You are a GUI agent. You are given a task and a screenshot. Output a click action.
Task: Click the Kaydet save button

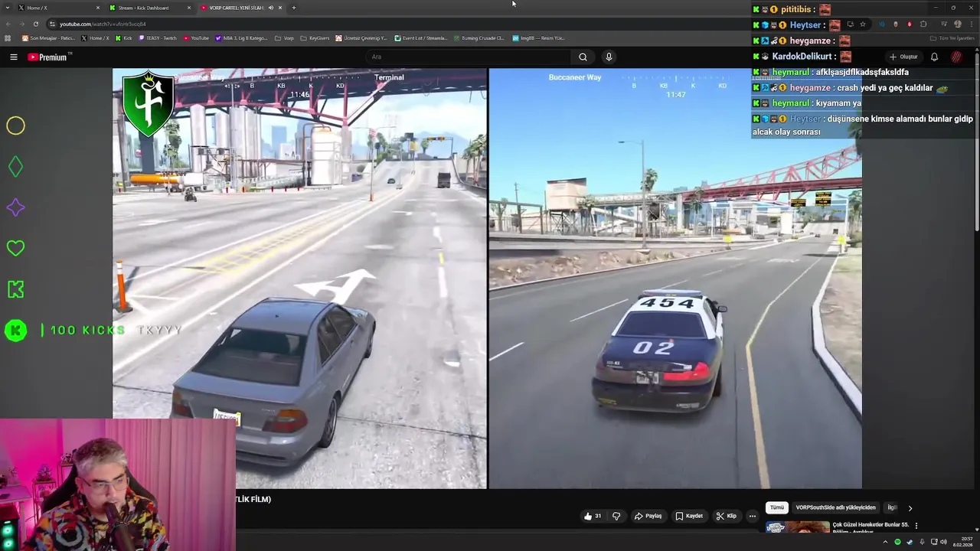[x=688, y=516]
